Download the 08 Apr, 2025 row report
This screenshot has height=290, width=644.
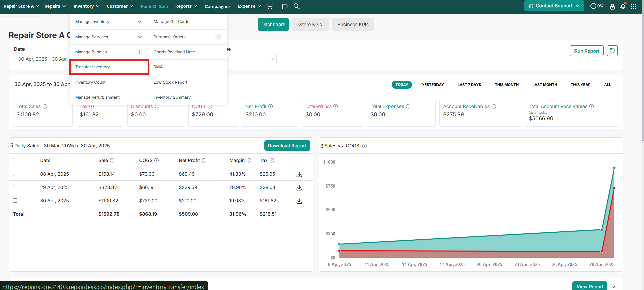pos(299,174)
